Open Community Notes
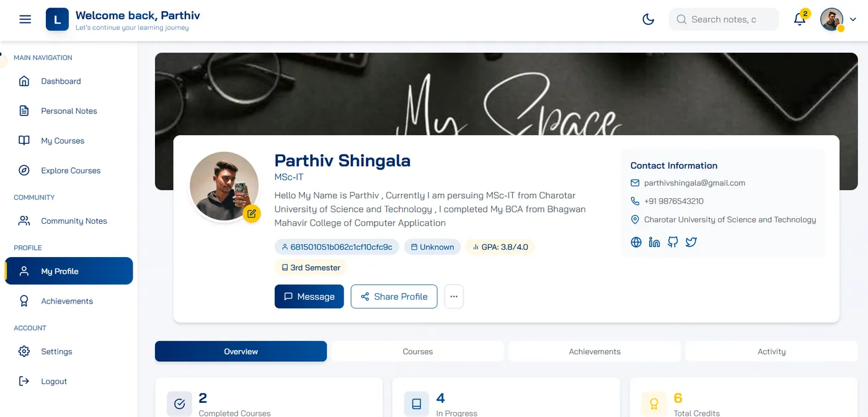The width and height of the screenshot is (868, 417). (69, 221)
